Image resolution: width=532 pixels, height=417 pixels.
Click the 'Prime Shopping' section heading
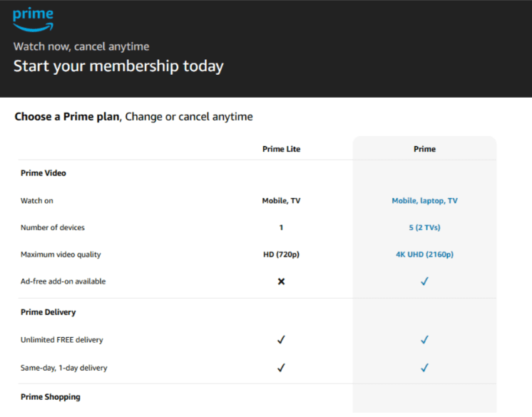(51, 397)
